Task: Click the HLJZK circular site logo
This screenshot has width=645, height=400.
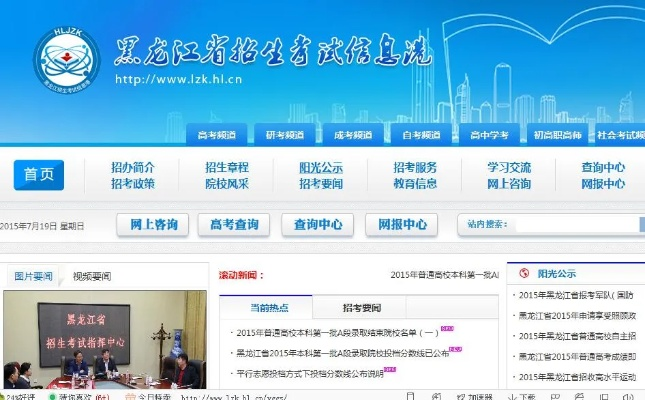Action: click(67, 60)
